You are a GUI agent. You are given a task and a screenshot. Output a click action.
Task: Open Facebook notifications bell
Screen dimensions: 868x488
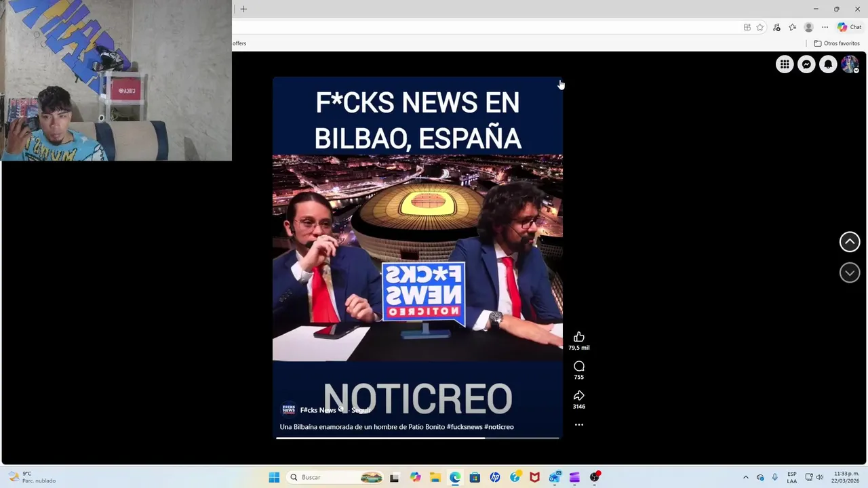point(828,64)
